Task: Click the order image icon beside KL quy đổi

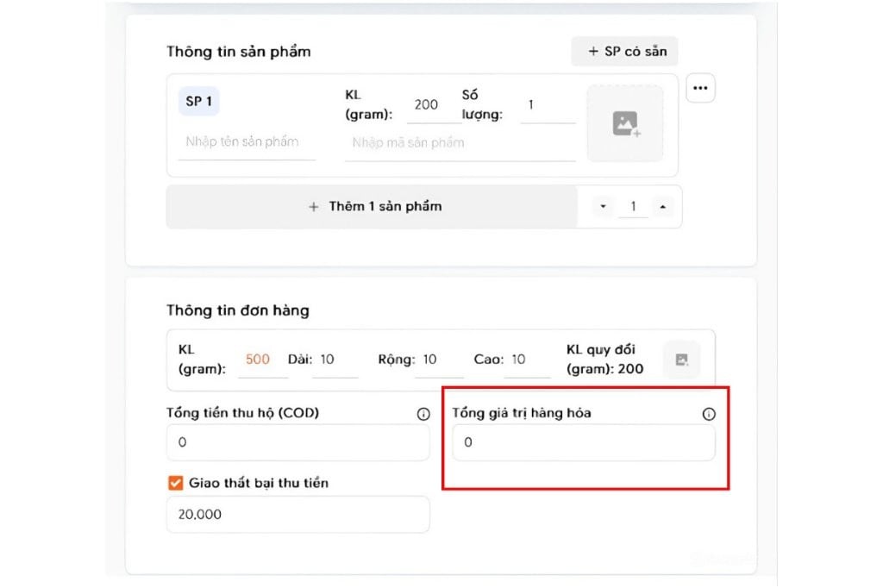Action: coord(681,360)
